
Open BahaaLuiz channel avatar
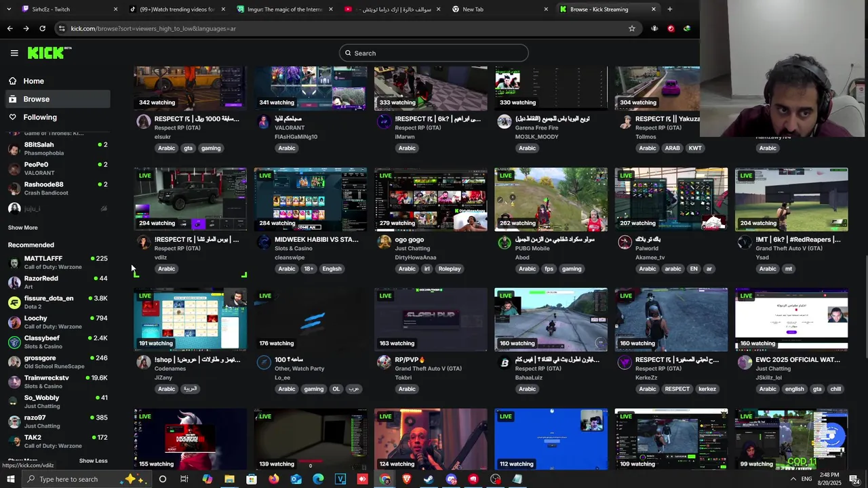(504, 363)
